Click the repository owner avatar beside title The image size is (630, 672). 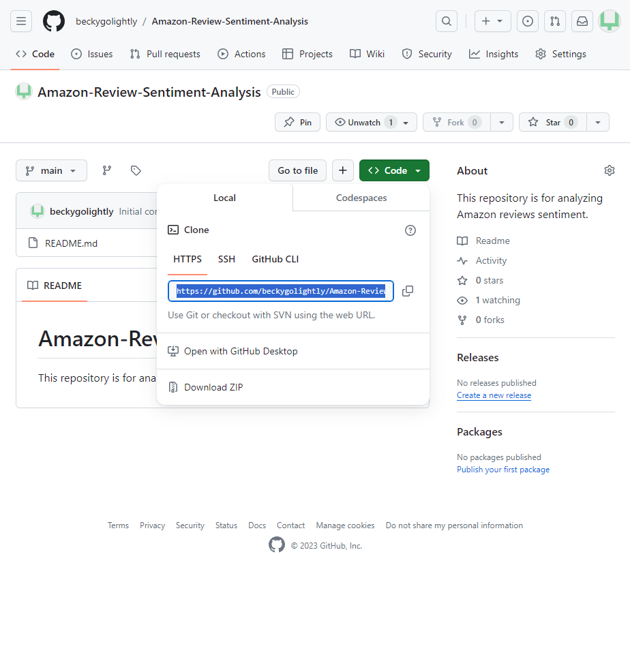point(24,92)
